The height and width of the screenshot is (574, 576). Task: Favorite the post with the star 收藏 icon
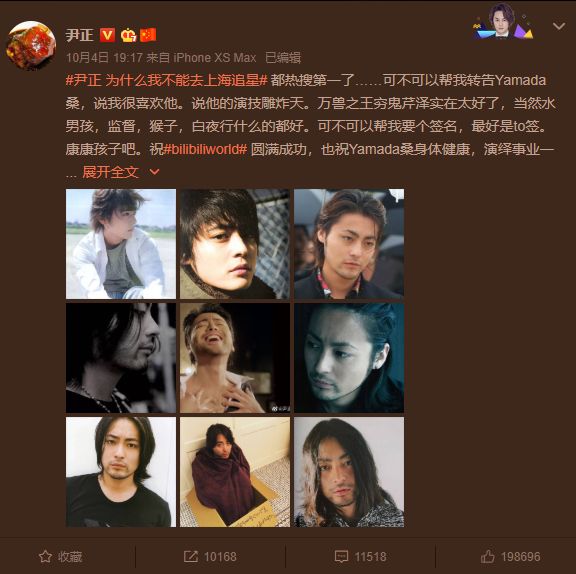[60, 557]
